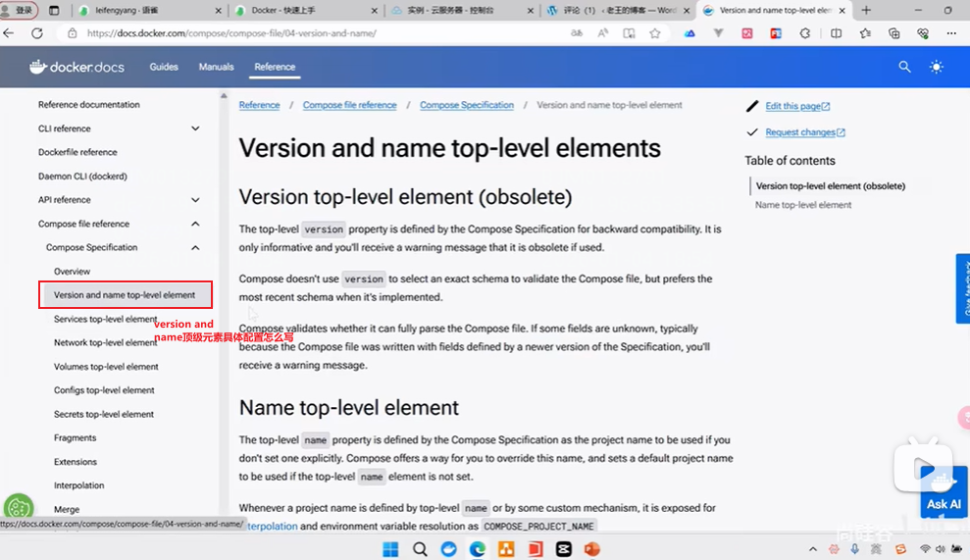The height and width of the screenshot is (560, 970).
Task: Open the Windows Start menu
Action: (x=390, y=549)
